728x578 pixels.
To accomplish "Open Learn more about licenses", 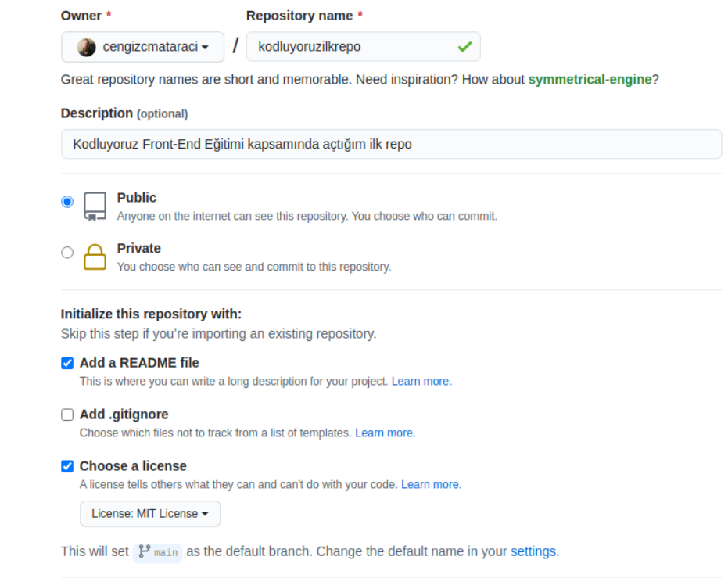I will click(431, 484).
